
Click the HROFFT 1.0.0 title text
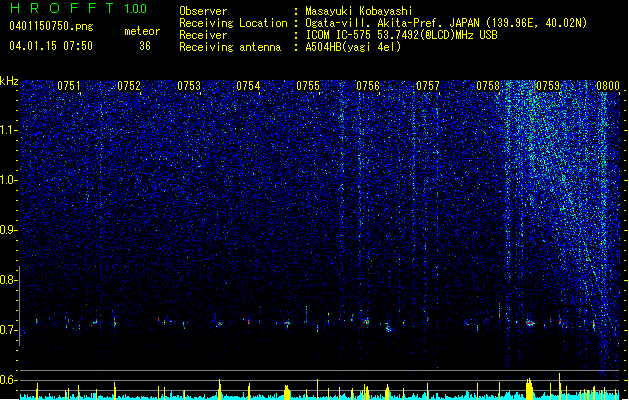[78, 8]
